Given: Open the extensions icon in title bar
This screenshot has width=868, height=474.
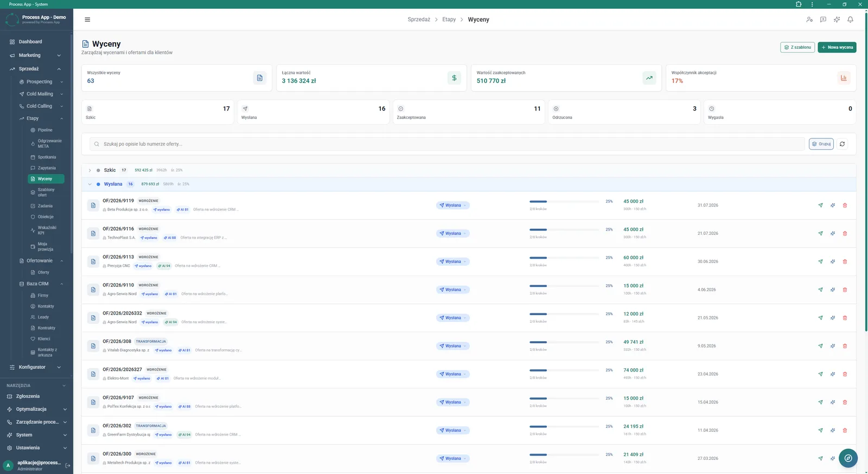Looking at the screenshot, I should (799, 4).
